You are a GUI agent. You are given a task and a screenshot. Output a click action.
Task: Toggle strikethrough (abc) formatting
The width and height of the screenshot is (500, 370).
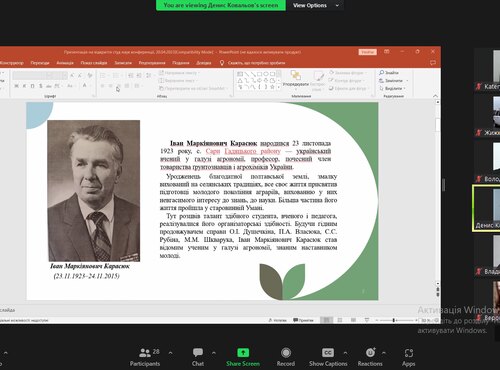[49, 86]
